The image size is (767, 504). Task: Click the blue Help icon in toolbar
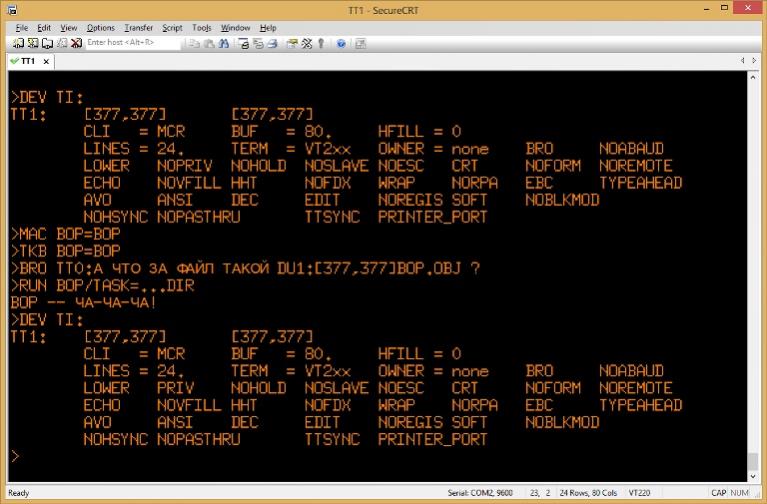point(341,43)
